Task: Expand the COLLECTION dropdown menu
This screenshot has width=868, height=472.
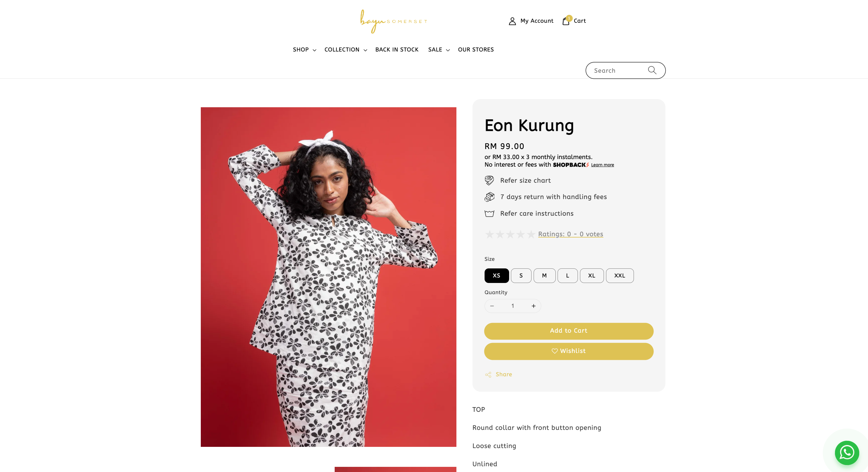Action: 346,50
